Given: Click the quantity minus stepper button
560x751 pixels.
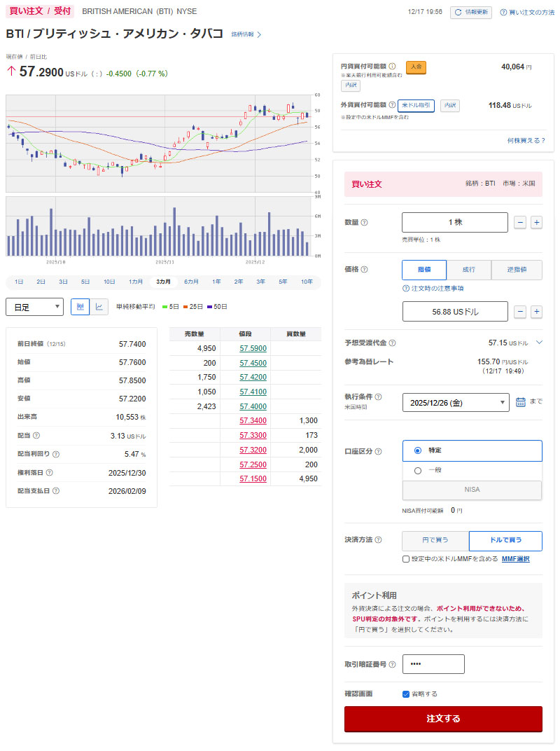Looking at the screenshot, I should tap(520, 222).
